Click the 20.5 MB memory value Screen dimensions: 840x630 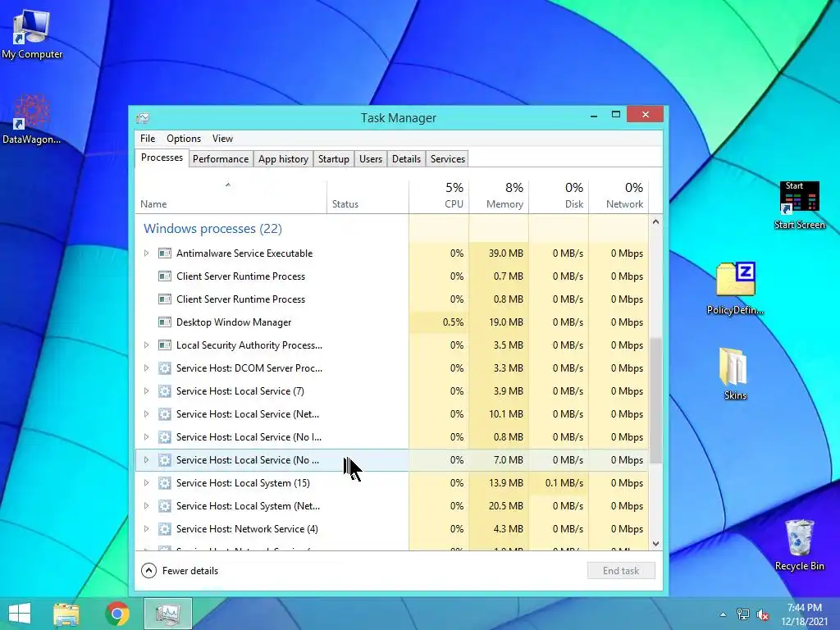[x=505, y=506]
